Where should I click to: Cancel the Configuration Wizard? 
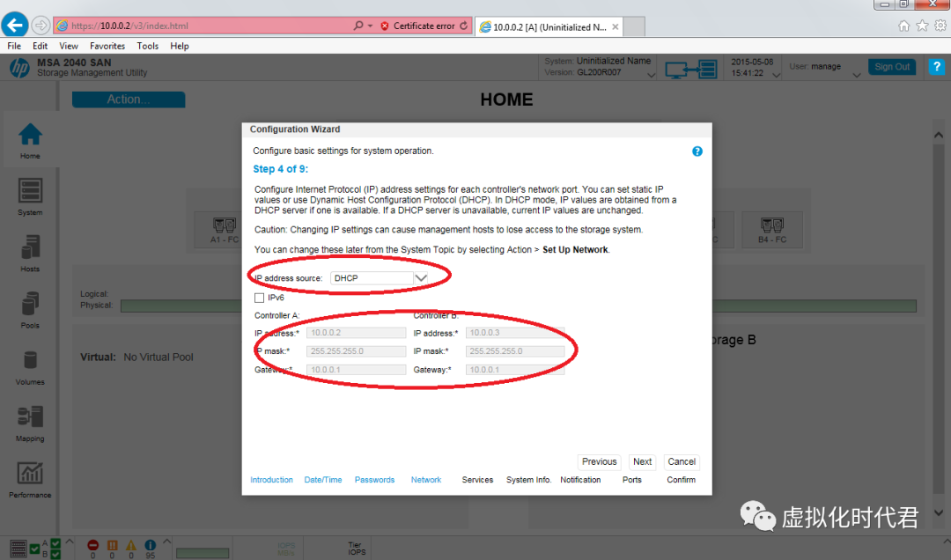pos(682,461)
